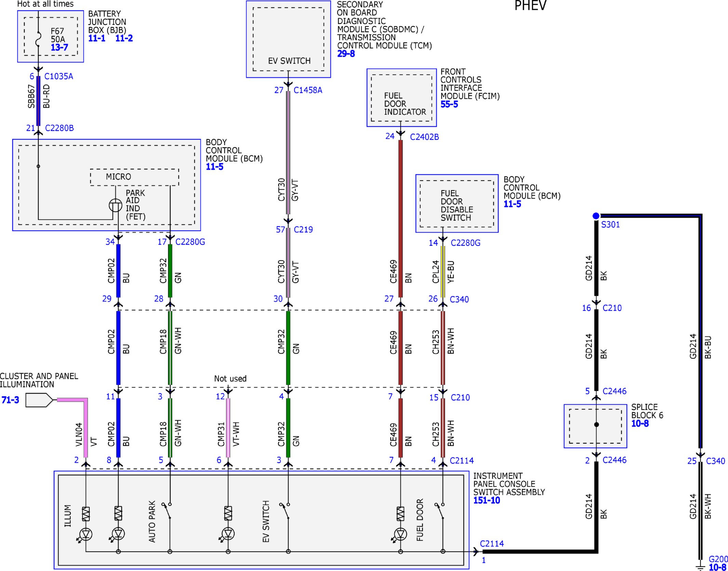This screenshot has height=571, width=728.
Task: Follow the 11-2 Battery Junction Box link
Action: 124,38
